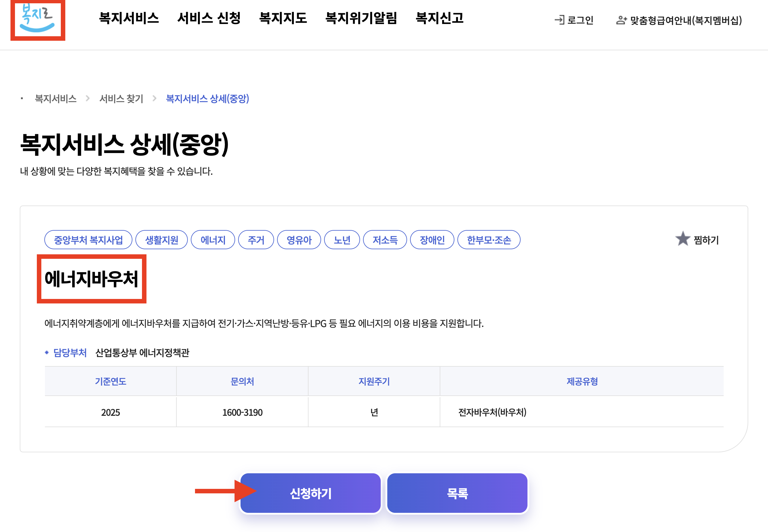
Task: Click the 맞춤형급여안내 person icon
Action: 621,20
